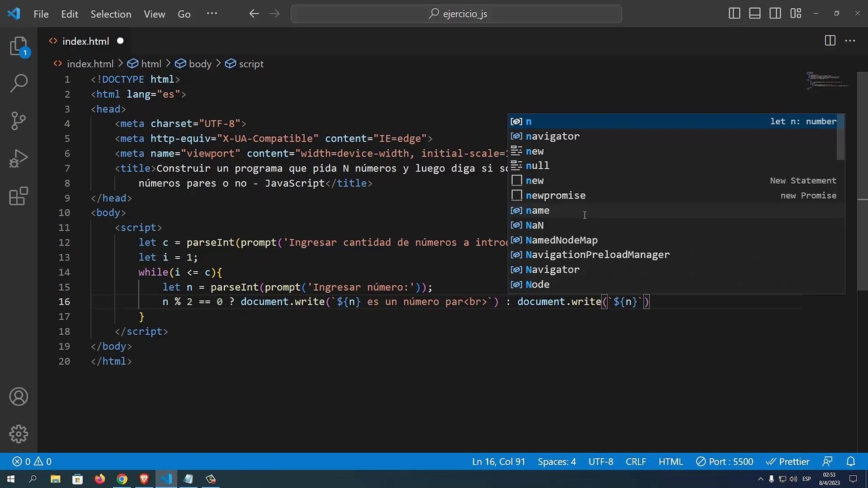The image size is (868, 488).
Task: Open the Run and Debug view
Action: tap(19, 159)
